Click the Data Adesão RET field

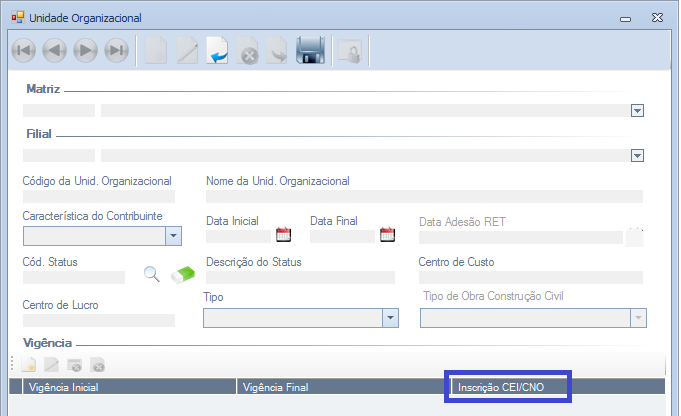(x=521, y=238)
